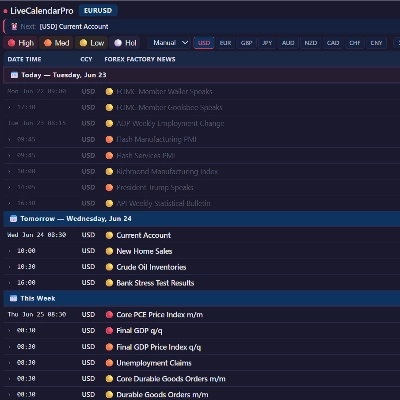Click the FOREX FACTORY NEWS column header
Viewport: 400px width, 400px height.
click(140, 59)
